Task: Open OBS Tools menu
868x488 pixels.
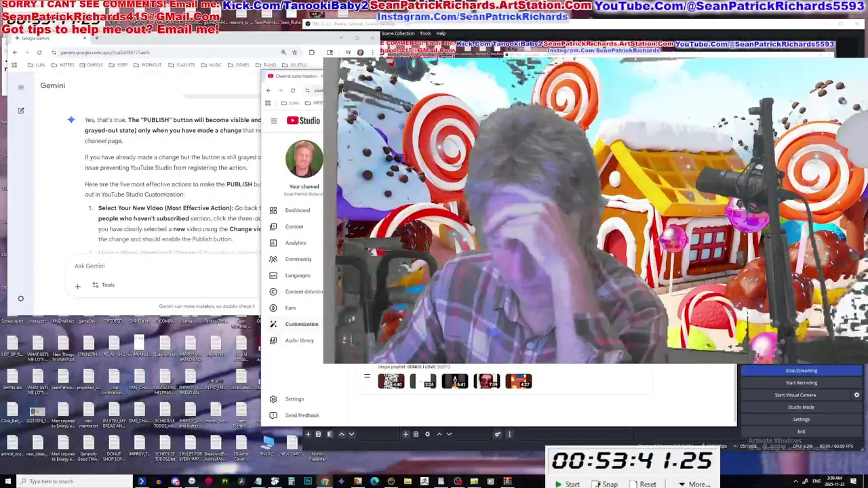Action: click(x=425, y=33)
